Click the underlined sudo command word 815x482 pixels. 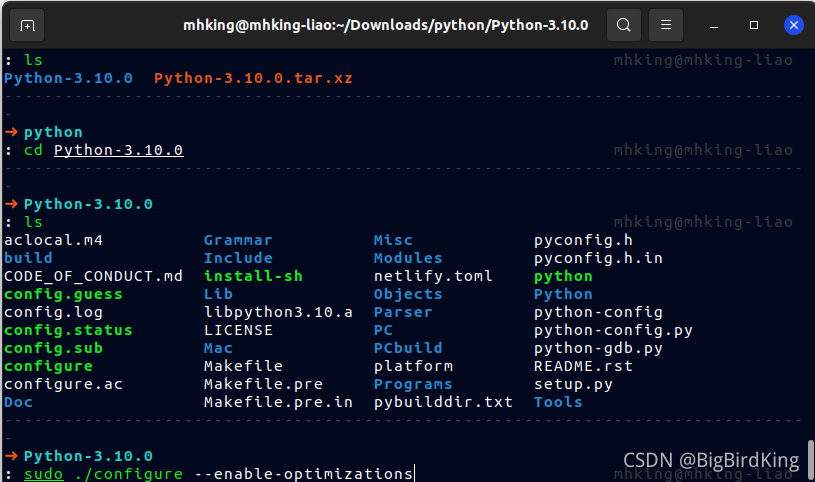coord(44,474)
